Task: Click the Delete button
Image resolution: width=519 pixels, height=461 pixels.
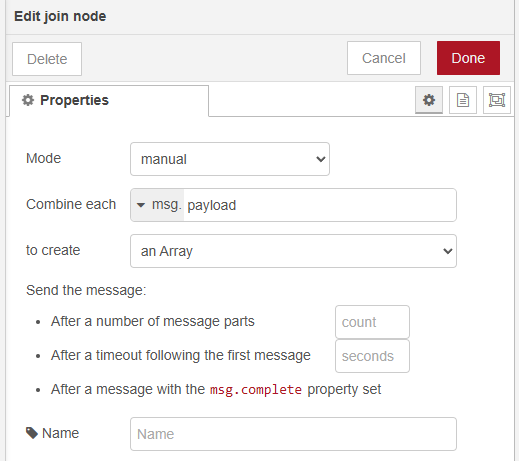Action: point(47,59)
